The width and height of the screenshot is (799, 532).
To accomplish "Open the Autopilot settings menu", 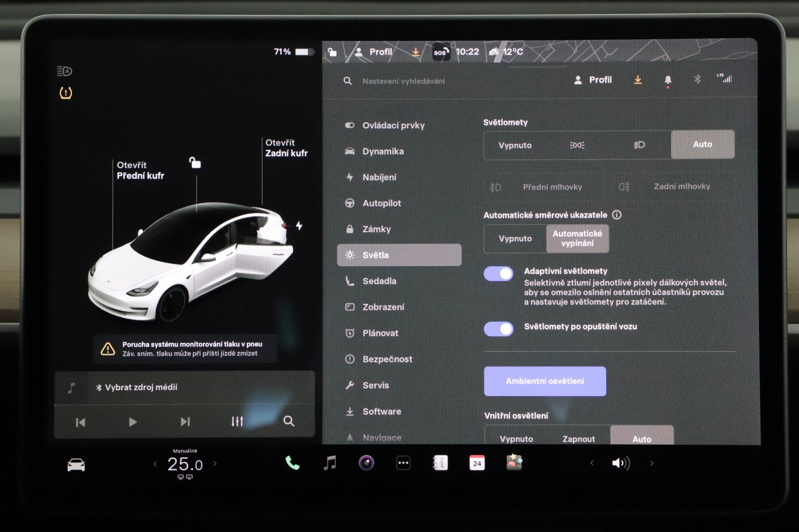I will coord(382,203).
